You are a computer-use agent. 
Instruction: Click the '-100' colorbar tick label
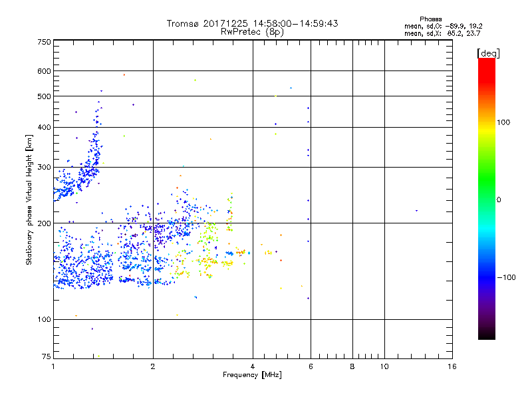(506, 277)
